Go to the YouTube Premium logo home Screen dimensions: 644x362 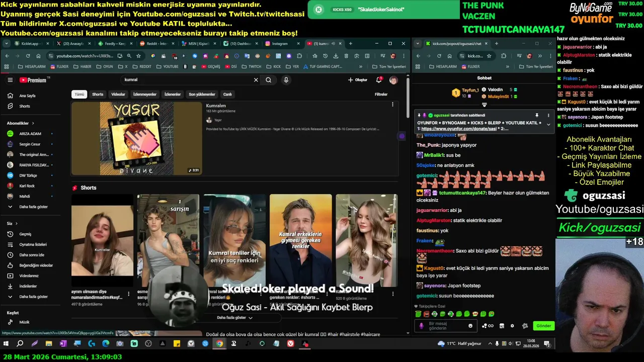tap(34, 80)
